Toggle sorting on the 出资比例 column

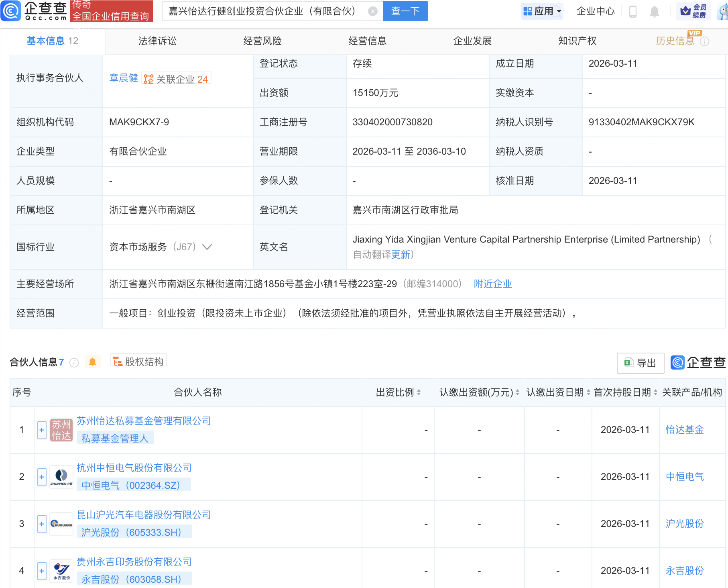(x=419, y=392)
